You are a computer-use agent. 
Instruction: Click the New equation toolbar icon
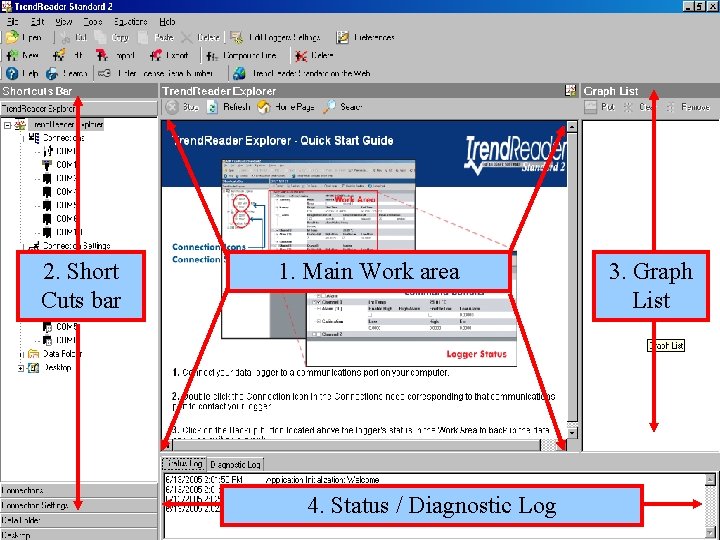tap(12, 56)
